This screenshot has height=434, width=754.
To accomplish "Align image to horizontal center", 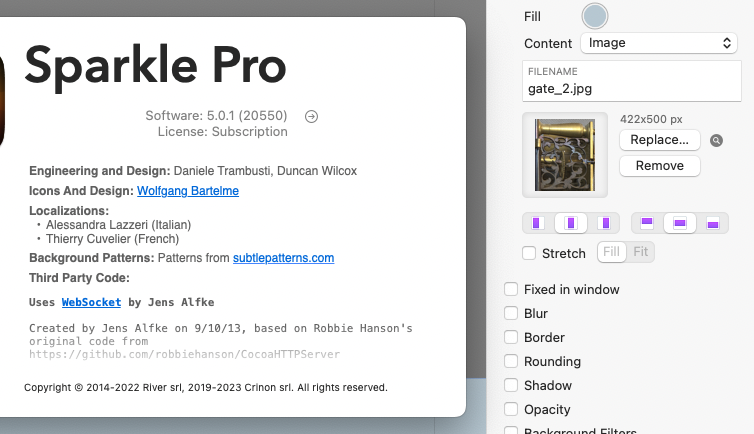I will coord(571,223).
